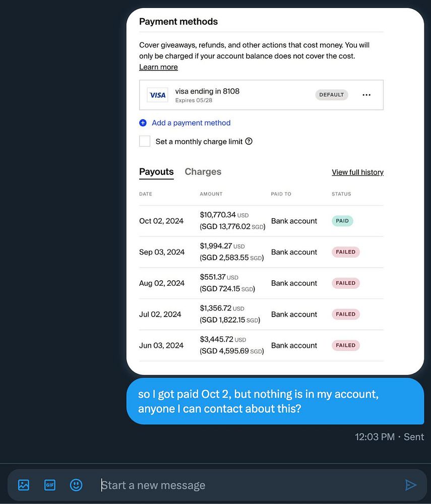Click the PAID status badge
431x504 pixels.
(x=342, y=221)
